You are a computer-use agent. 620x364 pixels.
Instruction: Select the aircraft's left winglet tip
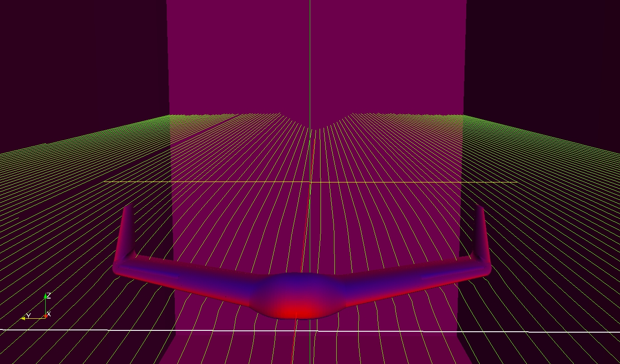click(x=128, y=209)
